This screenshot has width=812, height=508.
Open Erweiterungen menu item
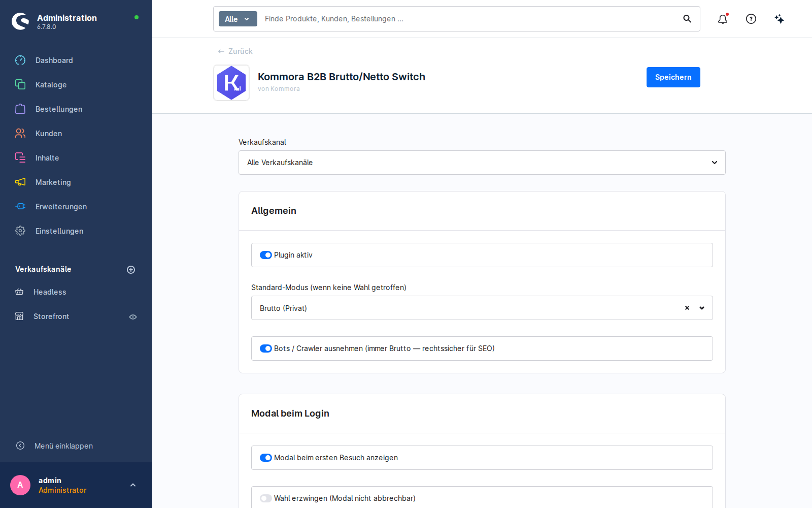(61, 207)
